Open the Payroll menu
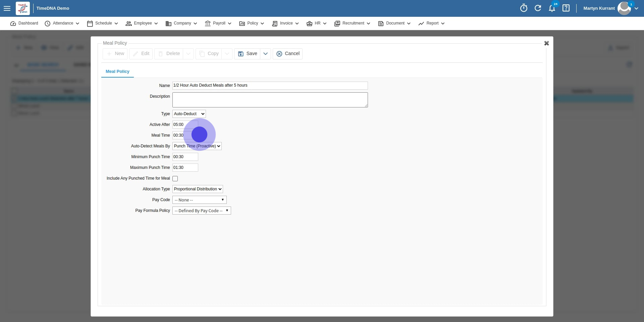This screenshot has width=644, height=322. click(x=218, y=23)
